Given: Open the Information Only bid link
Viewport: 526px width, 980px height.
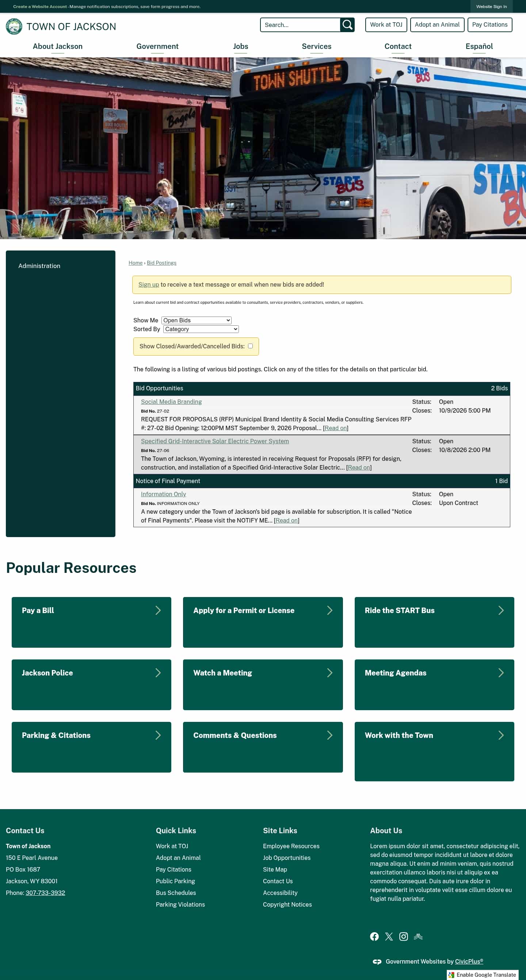Looking at the screenshot, I should click(x=163, y=494).
